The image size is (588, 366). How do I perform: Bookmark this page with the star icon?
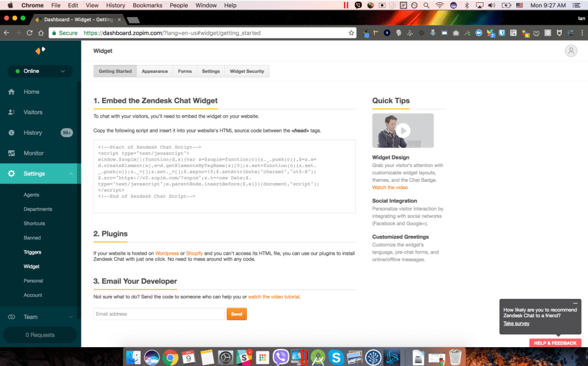point(351,33)
